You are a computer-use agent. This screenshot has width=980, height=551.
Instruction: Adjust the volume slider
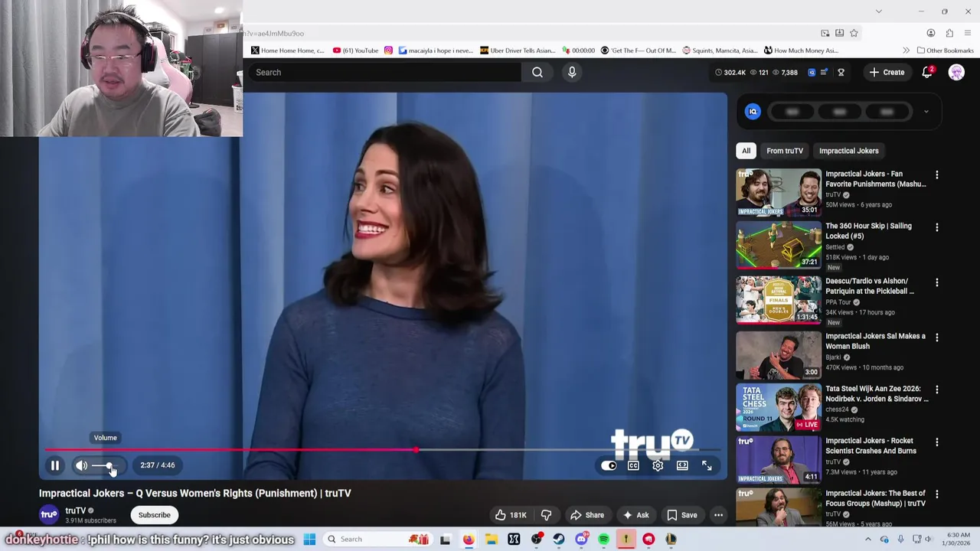[x=104, y=465]
